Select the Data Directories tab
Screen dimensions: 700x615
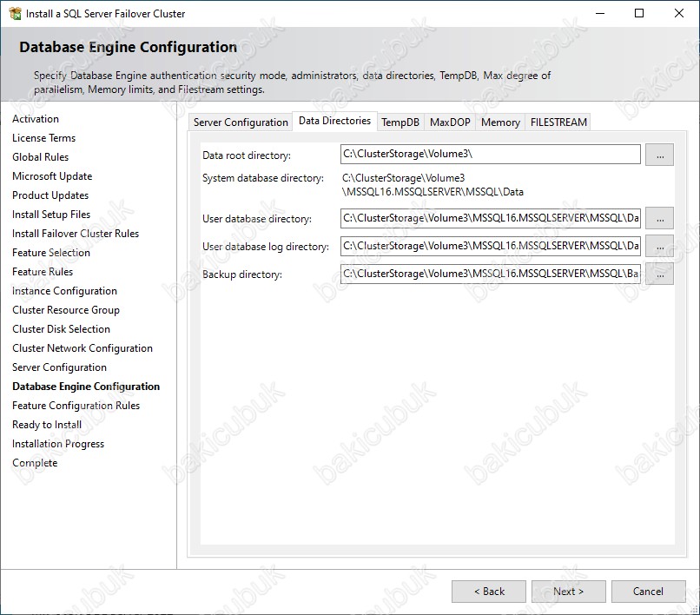coord(335,121)
